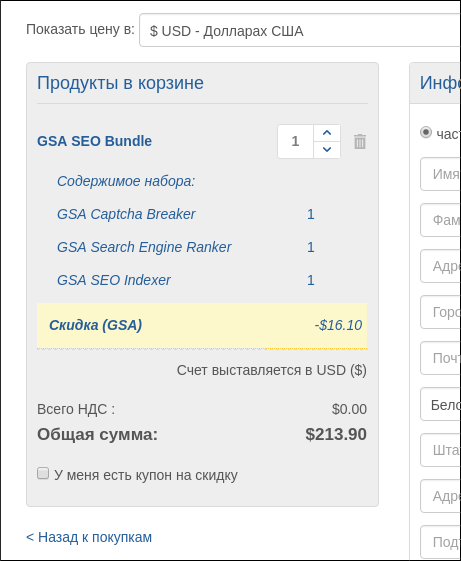Click the total amount $213.90

click(x=336, y=434)
